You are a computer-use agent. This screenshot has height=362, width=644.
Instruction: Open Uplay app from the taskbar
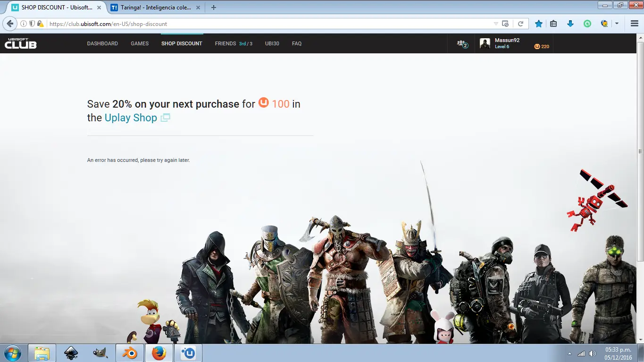[x=188, y=353]
